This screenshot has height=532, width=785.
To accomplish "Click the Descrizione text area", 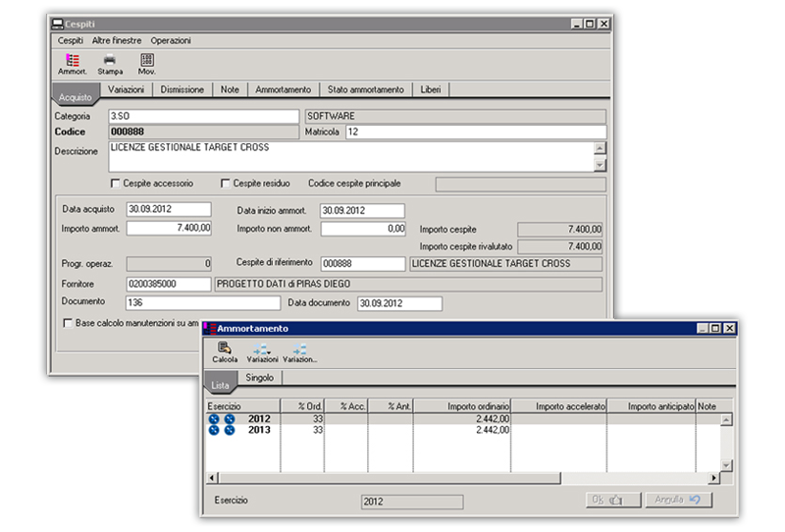I will (351, 156).
